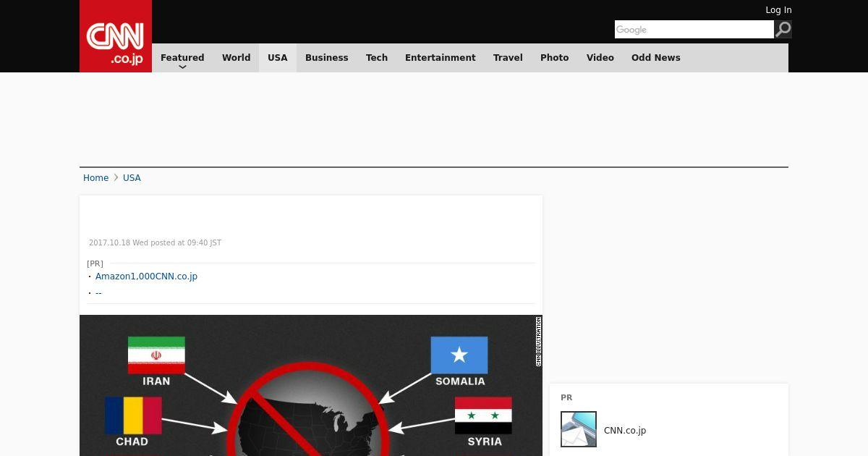Open the CNN.co.jp sidebar PR link
The width and height of the screenshot is (868, 456).
625,431
